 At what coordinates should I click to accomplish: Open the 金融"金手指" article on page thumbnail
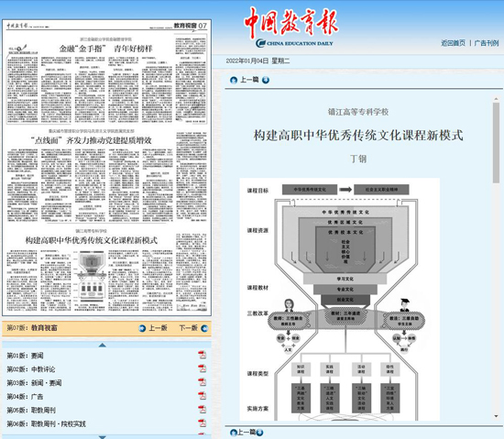pos(106,49)
